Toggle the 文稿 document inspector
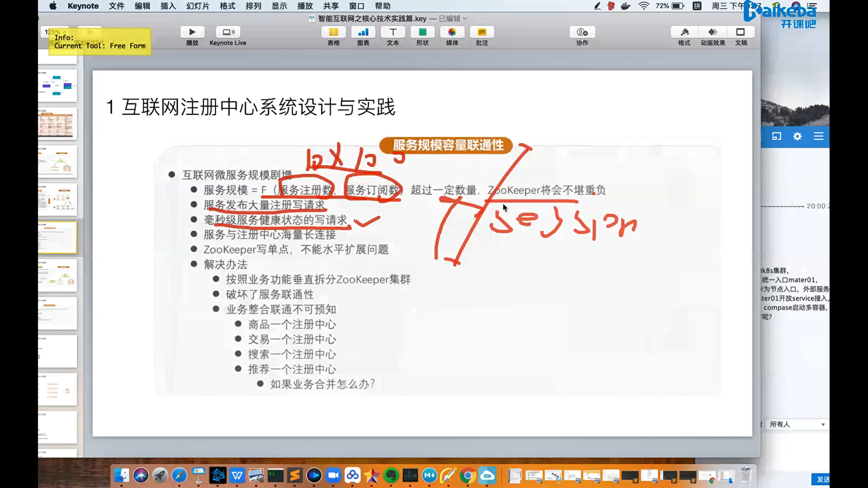The height and width of the screenshot is (488, 868). point(741,33)
